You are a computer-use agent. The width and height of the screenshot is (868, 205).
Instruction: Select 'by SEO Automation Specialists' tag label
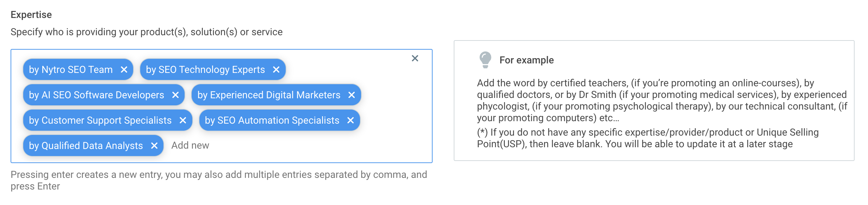[x=272, y=120]
